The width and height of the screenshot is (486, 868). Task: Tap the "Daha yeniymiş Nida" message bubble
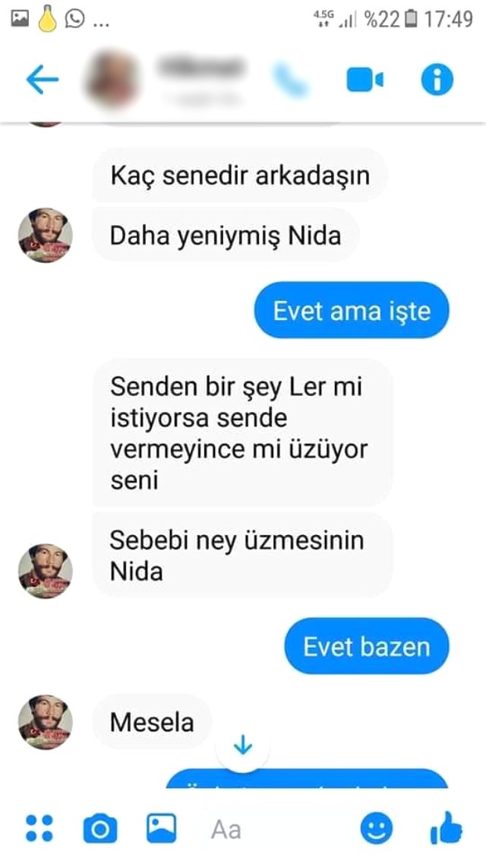[226, 236]
